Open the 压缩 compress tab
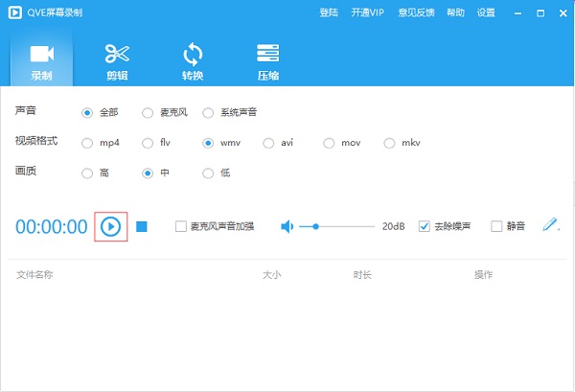Viewport: 575px width, 392px height. 268,61
